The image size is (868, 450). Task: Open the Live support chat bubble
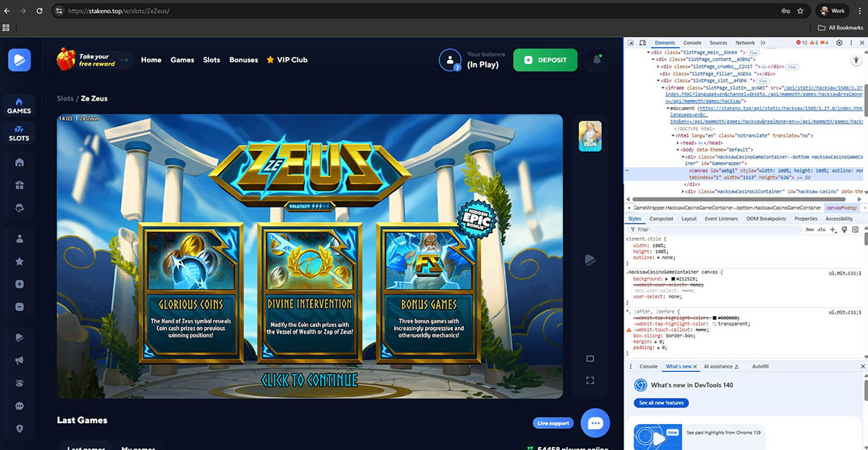(595, 423)
